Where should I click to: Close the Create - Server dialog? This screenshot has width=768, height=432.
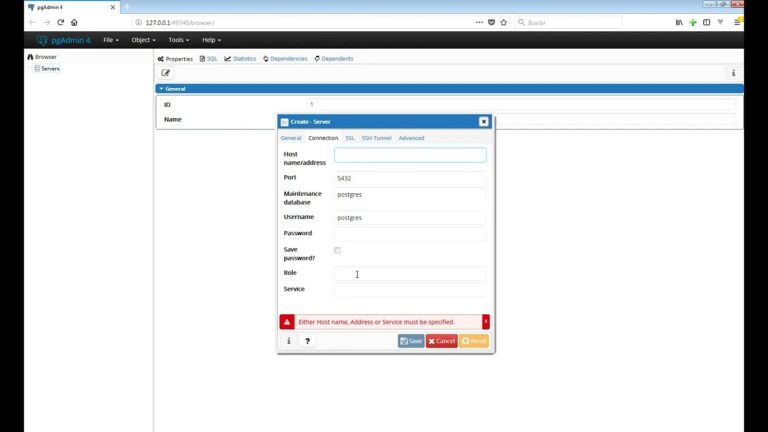point(483,121)
